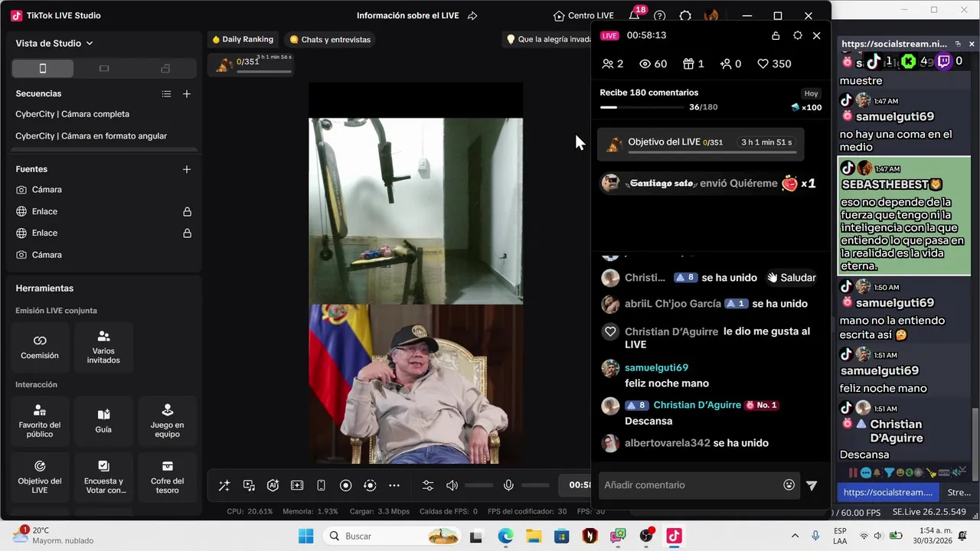Toggle the mobile preview icon

pos(321,485)
